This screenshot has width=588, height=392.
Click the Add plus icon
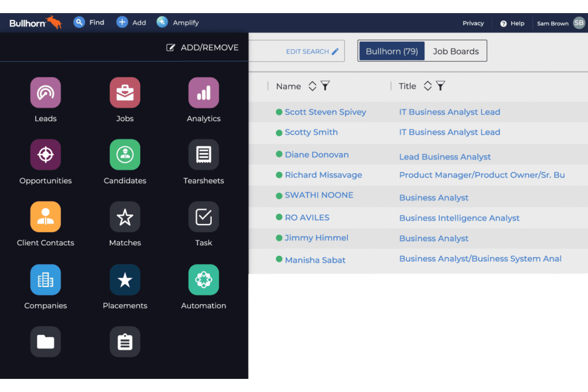click(122, 22)
